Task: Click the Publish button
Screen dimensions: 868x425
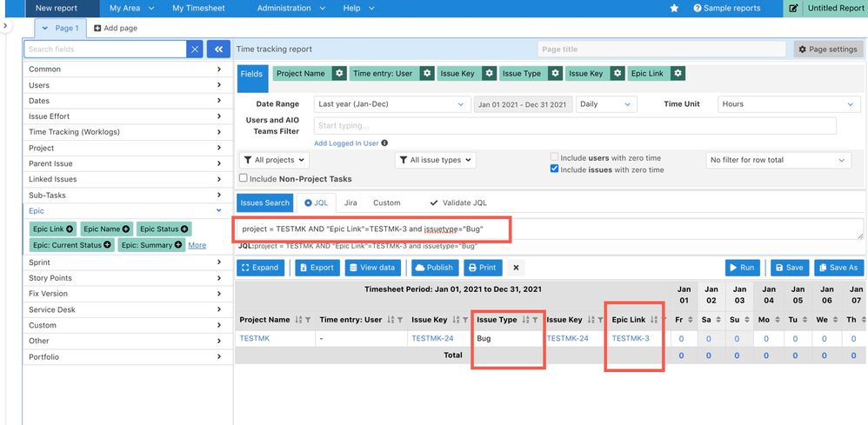Action: 435,268
